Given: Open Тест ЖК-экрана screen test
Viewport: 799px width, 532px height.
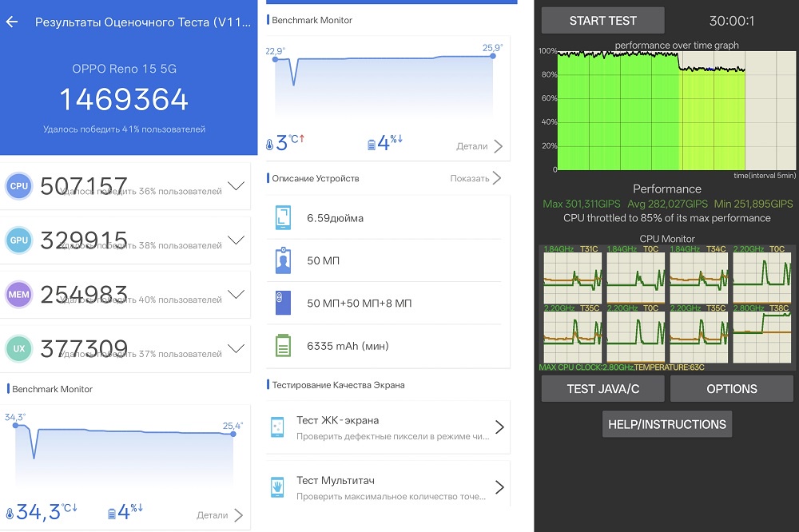Looking at the screenshot, I should [x=388, y=427].
